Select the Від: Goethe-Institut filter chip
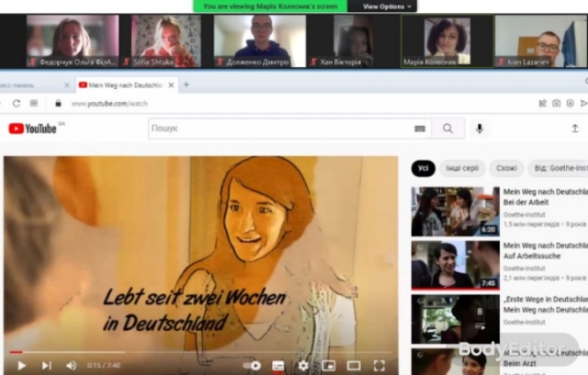The image size is (588, 375). click(559, 168)
